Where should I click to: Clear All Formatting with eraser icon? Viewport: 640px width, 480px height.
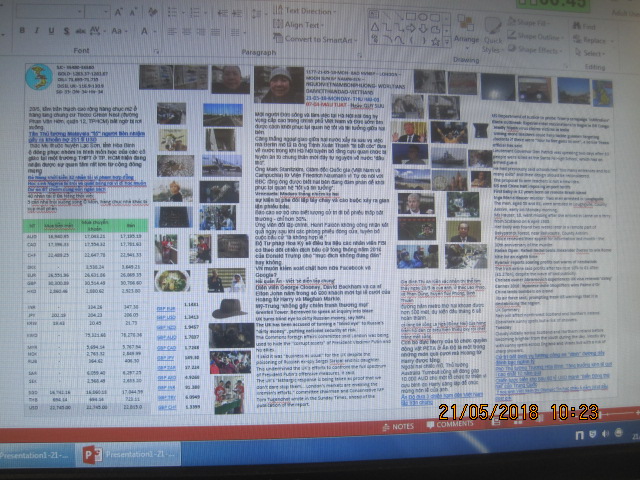tap(153, 12)
